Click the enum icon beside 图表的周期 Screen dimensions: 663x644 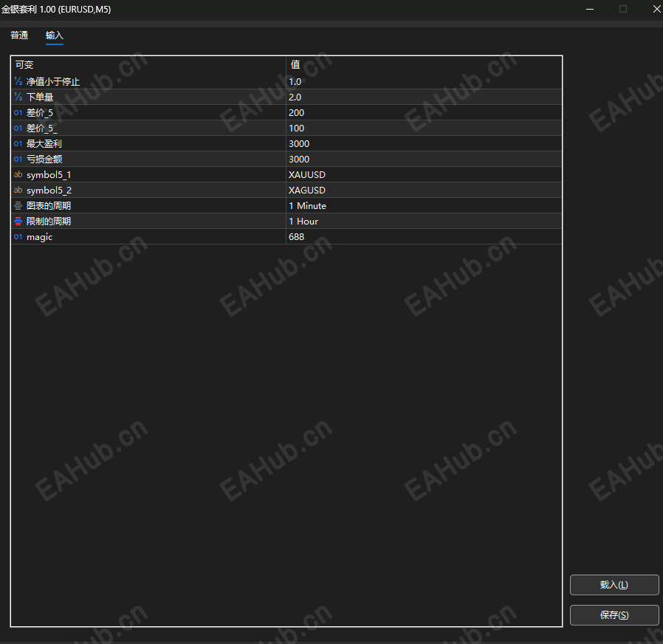click(18, 206)
